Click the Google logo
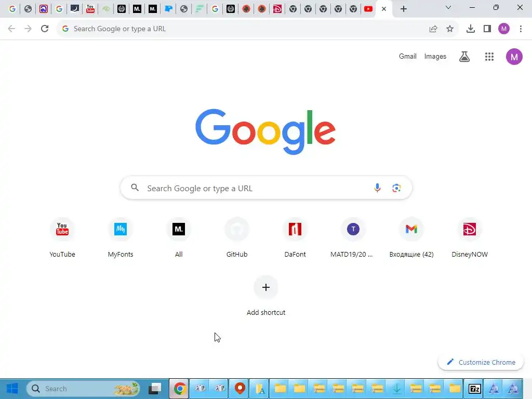Screen dimensions: 532x399 [265, 131]
